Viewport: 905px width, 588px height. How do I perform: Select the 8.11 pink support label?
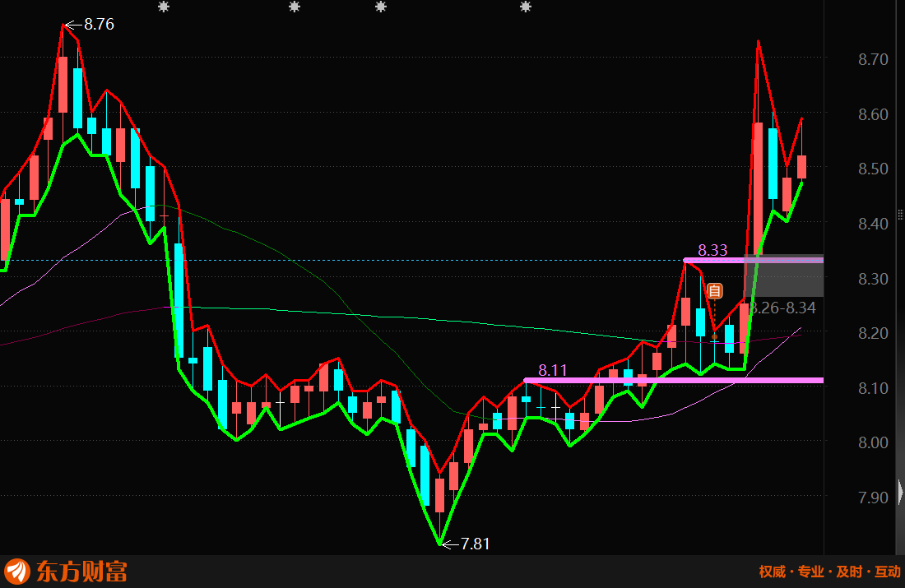552,370
